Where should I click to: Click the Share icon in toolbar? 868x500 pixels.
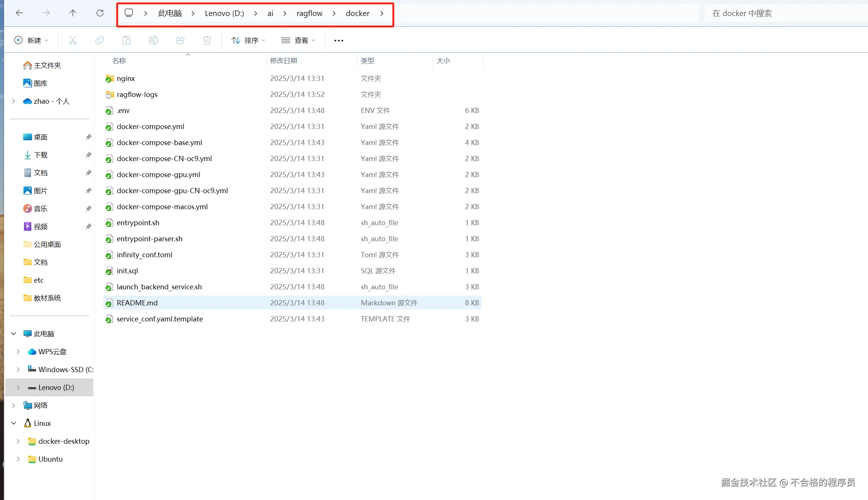click(x=180, y=40)
